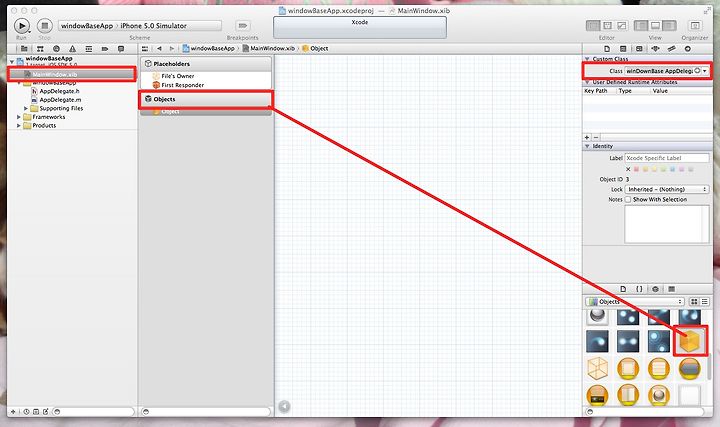Select the Navigation Controller with gray bar
This screenshot has height=427, width=720.
(x=690, y=368)
